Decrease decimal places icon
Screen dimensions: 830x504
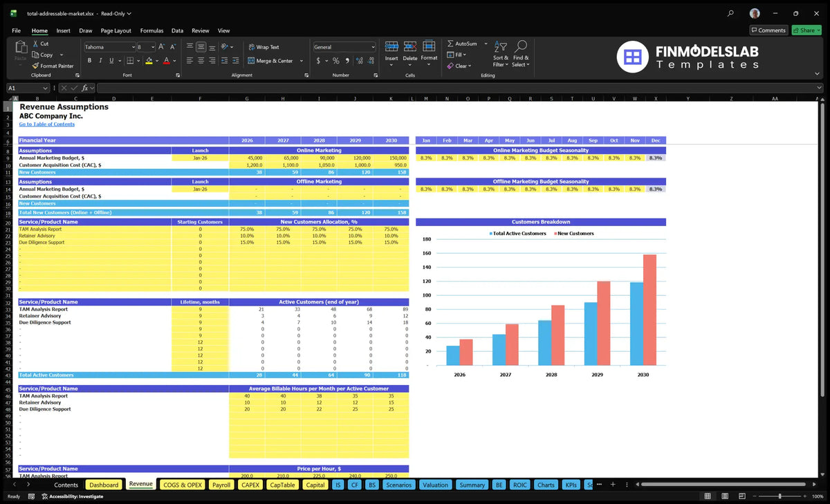pyautogui.click(x=371, y=61)
